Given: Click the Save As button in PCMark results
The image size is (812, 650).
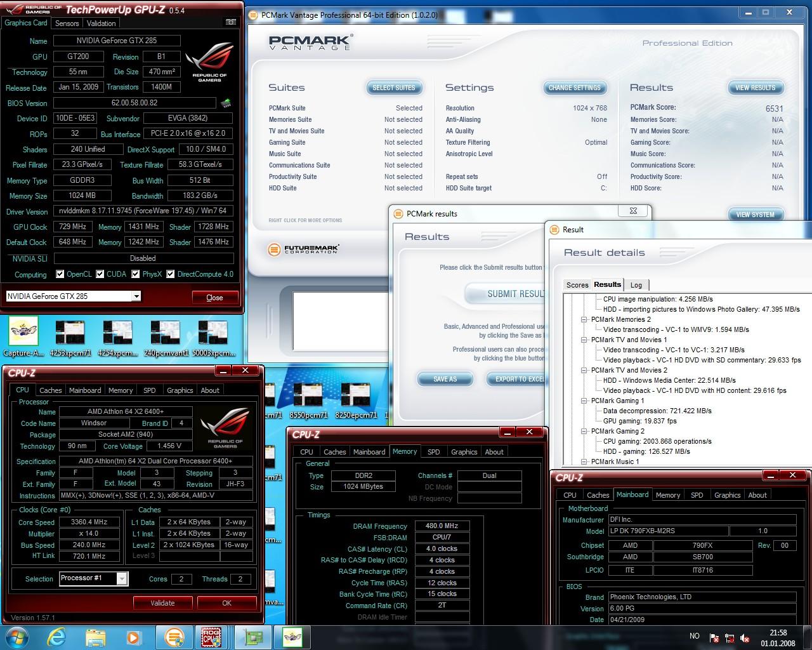Looking at the screenshot, I should 445,379.
